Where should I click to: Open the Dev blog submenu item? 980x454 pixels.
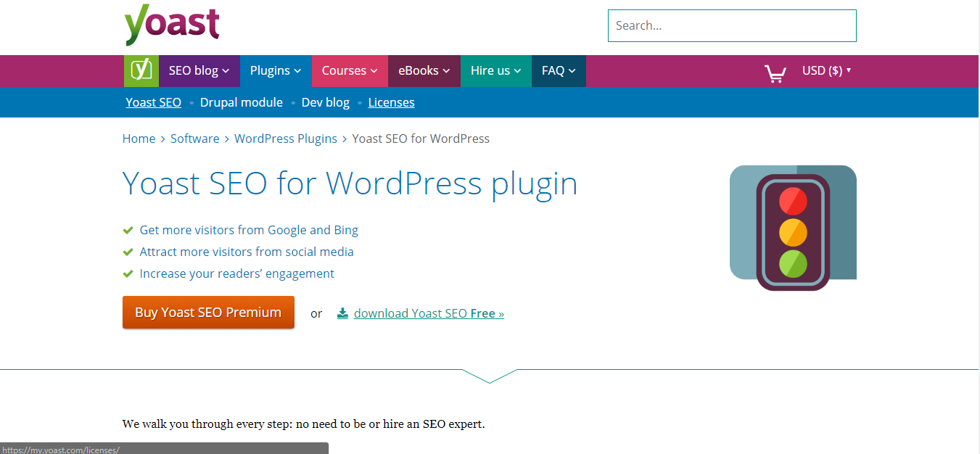click(x=326, y=102)
